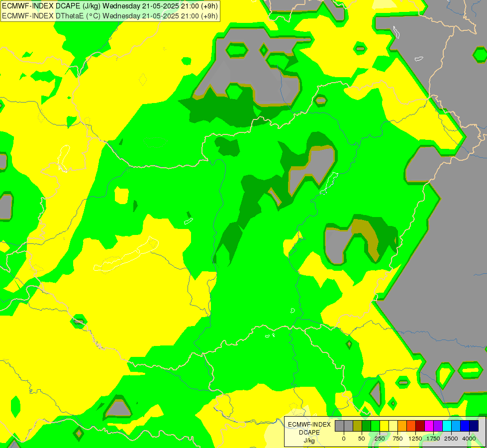This screenshot has width=487, height=448.
Task: Select the magenta legend swatch
Action: click(429, 426)
